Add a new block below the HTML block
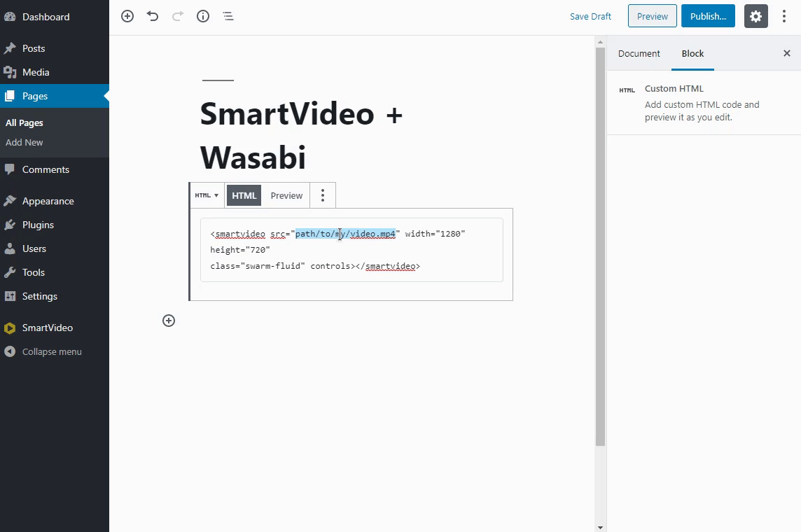Image resolution: width=801 pixels, height=532 pixels. (169, 321)
